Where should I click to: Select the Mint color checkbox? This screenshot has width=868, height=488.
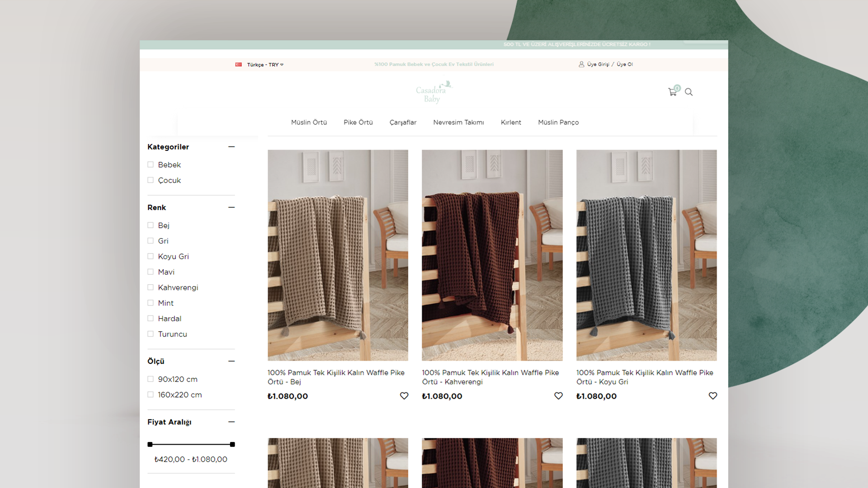coord(151,303)
